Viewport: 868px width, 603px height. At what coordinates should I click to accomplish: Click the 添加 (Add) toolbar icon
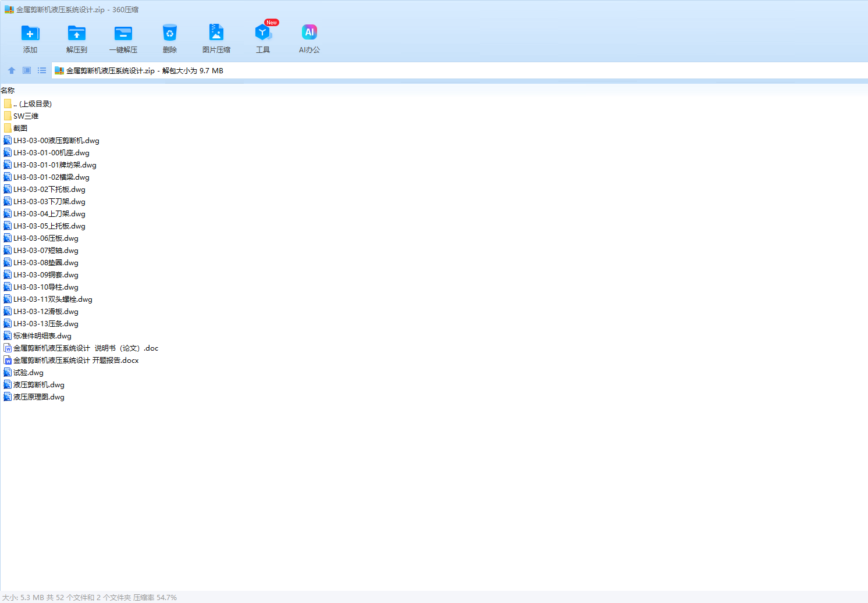tap(30, 33)
